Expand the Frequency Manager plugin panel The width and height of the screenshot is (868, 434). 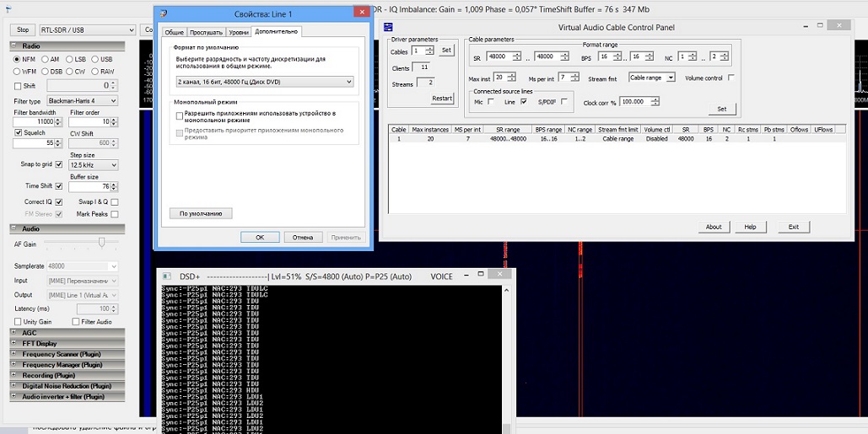coord(67,365)
